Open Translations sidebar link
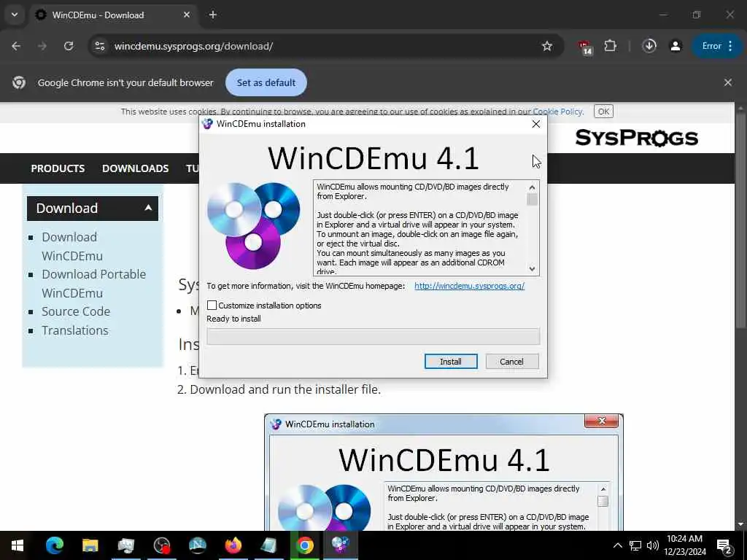The height and width of the screenshot is (560, 747). (75, 330)
